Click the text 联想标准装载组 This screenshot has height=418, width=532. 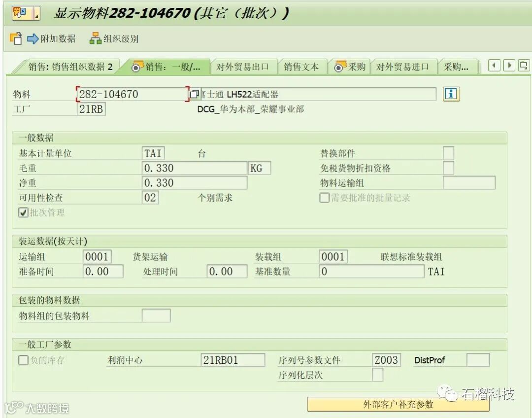click(x=411, y=257)
